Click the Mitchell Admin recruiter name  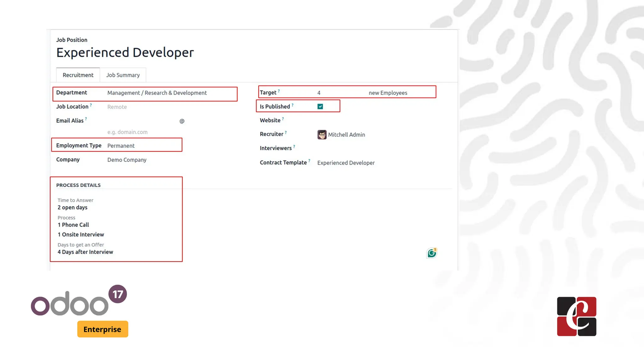347,135
